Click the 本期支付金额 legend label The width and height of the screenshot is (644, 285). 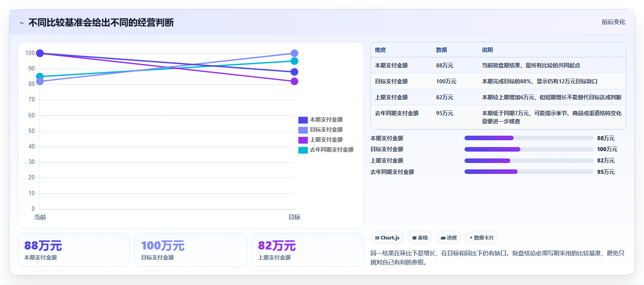click(326, 120)
